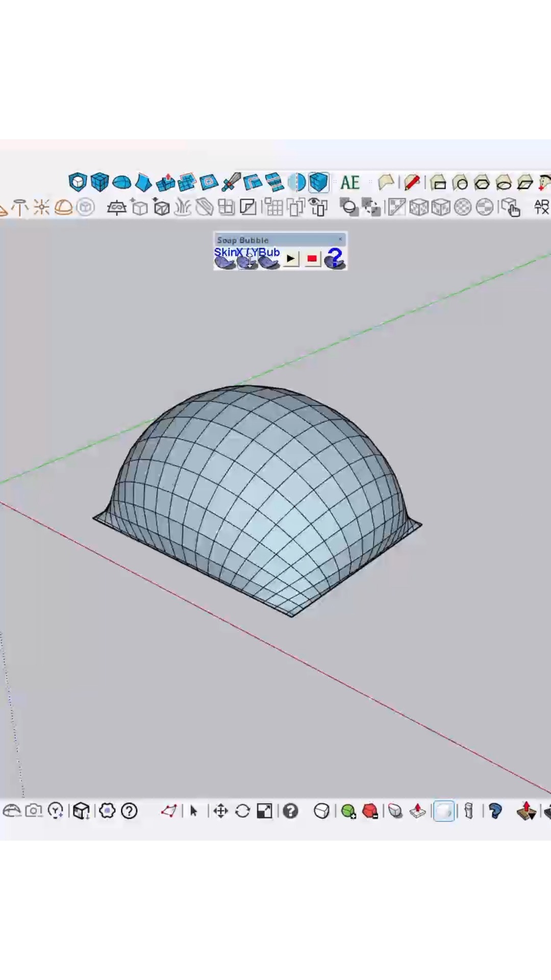Select the four-arrow move tool
The image size is (551, 980).
[x=220, y=811]
